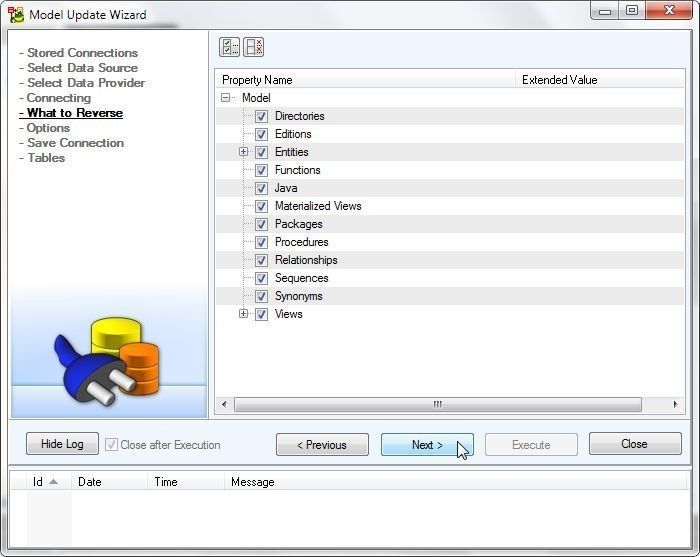Click the Extended Value column header
This screenshot has height=557, width=700.
click(x=600, y=80)
